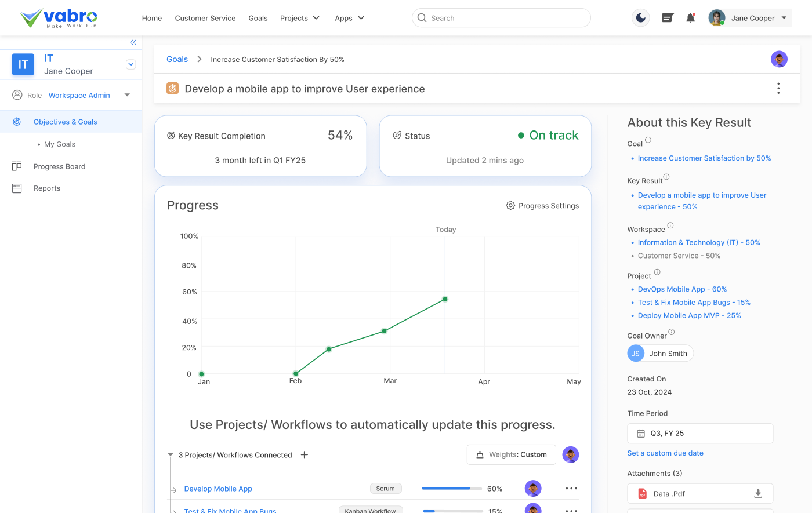Screen dimensions: 812x513
Task: Open the three-dot menu for key result
Action: (778, 88)
